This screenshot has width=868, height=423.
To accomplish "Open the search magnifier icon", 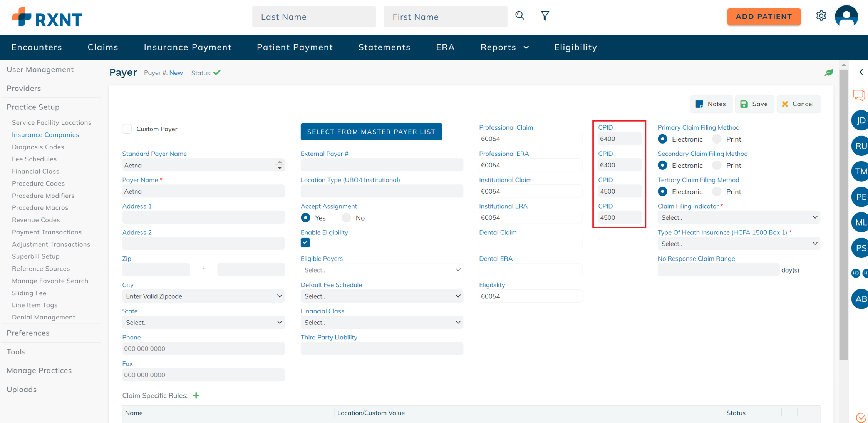I will click(x=520, y=16).
